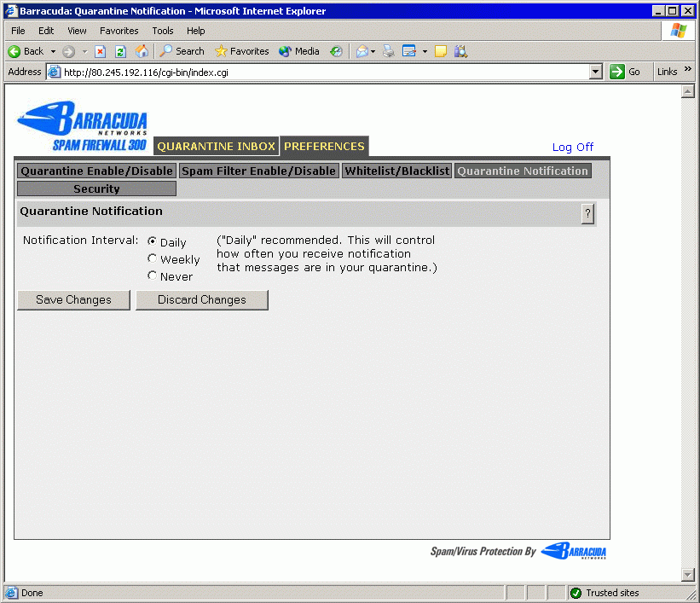The height and width of the screenshot is (603, 700).
Task: Click the Print toolbar icon
Action: (x=389, y=51)
